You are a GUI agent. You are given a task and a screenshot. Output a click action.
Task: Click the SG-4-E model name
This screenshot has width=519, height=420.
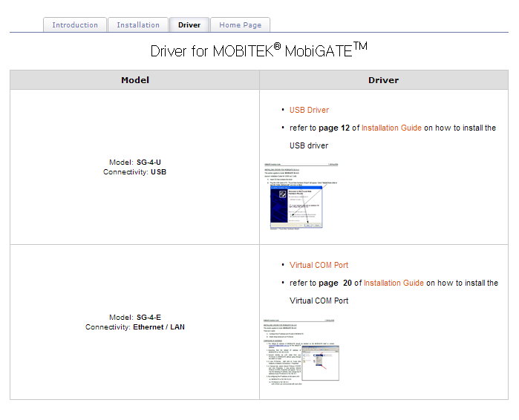[x=148, y=318]
